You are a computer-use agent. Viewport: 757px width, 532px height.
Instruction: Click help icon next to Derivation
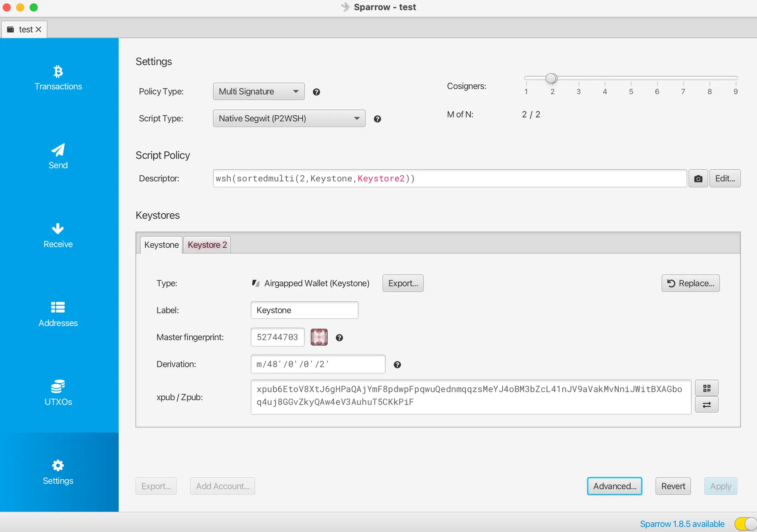coord(397,365)
